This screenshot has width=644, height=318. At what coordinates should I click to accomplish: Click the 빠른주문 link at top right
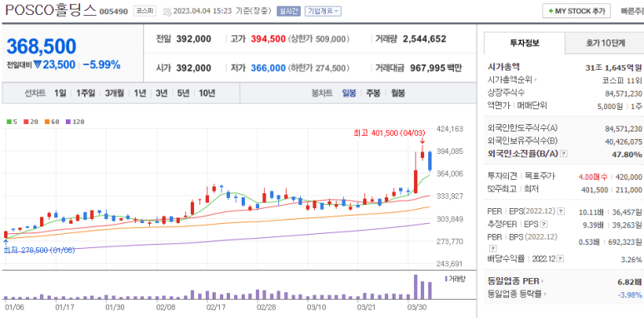[x=632, y=11]
